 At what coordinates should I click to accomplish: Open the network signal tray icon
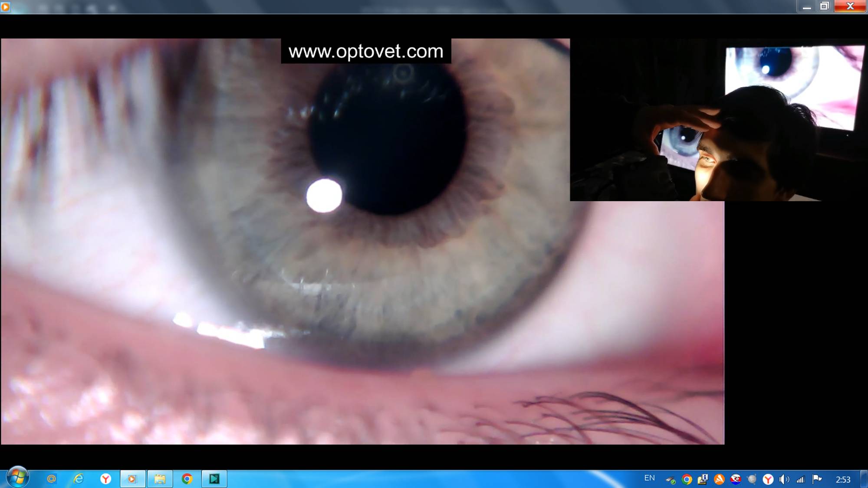800,479
